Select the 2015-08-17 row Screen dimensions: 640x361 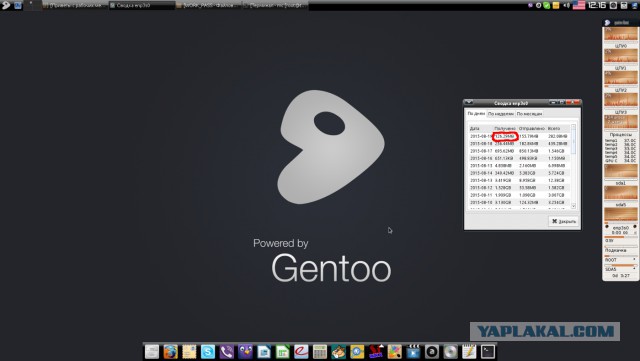(519, 151)
